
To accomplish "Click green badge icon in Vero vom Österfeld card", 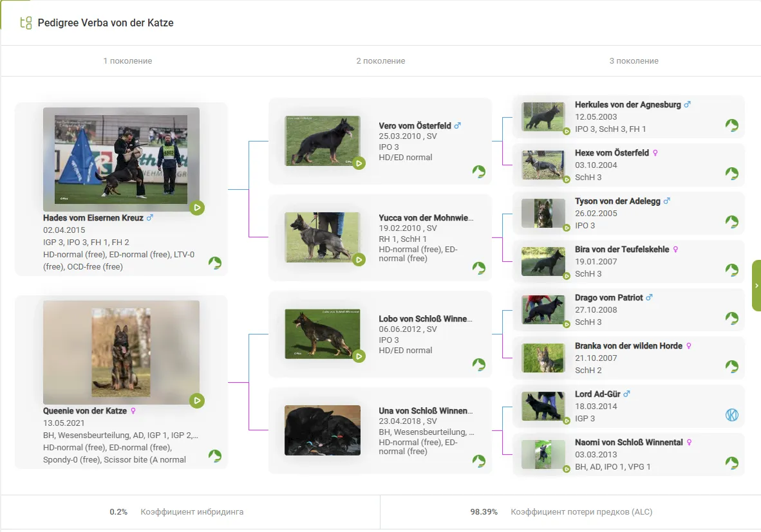I will [478, 171].
